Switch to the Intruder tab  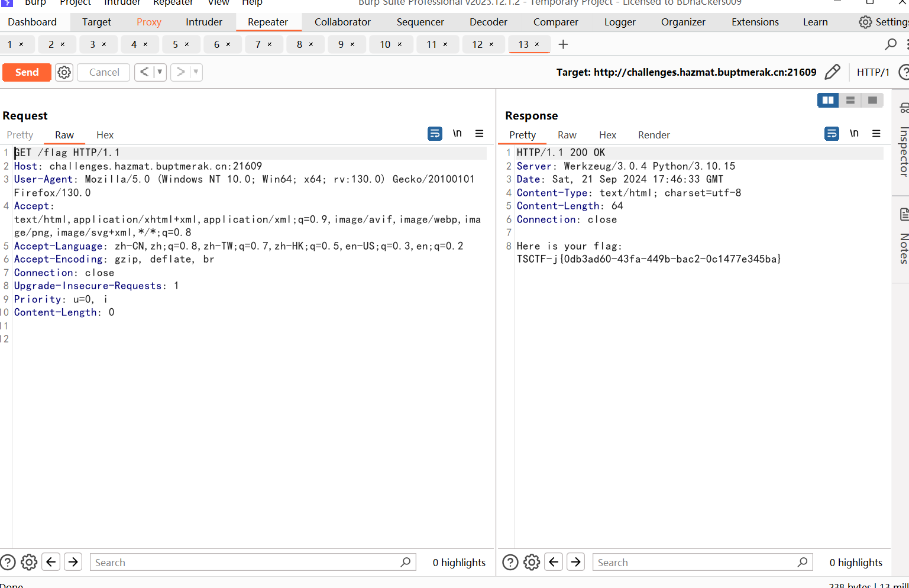pos(204,22)
